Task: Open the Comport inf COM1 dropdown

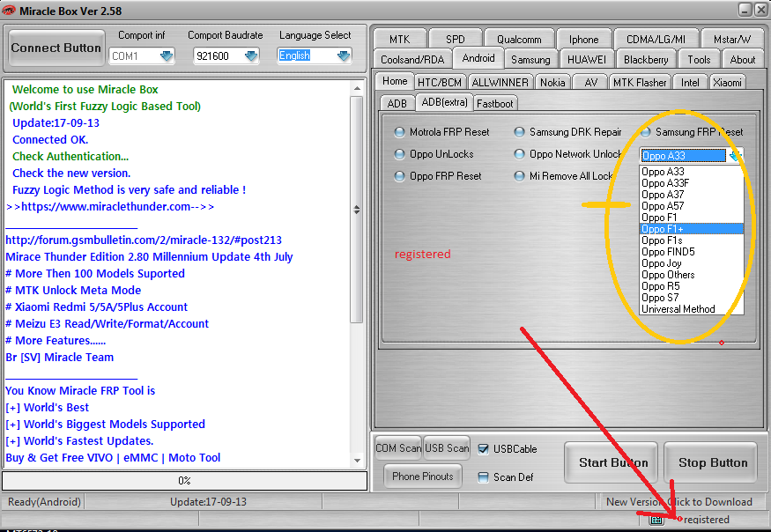Action: [x=167, y=56]
